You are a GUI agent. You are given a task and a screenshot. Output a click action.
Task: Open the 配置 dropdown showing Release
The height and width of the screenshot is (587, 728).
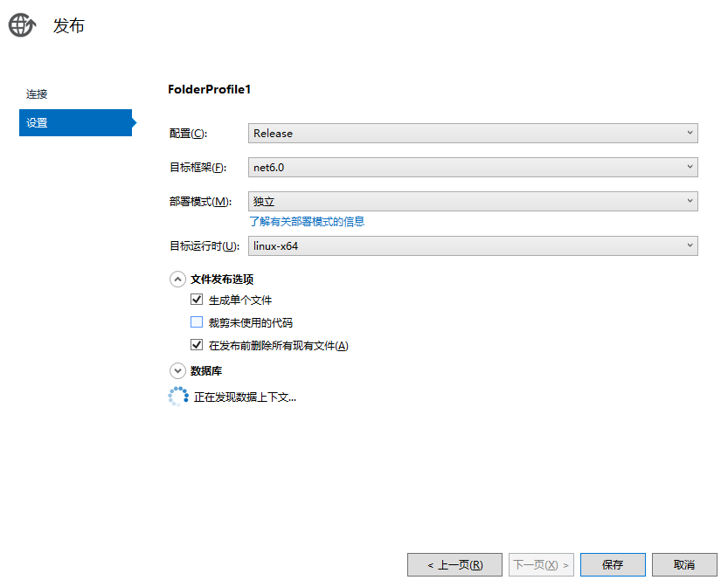pyautogui.click(x=473, y=134)
